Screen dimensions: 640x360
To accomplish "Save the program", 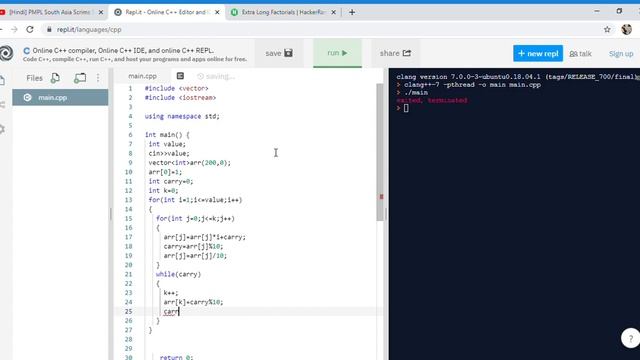I will point(279,53).
